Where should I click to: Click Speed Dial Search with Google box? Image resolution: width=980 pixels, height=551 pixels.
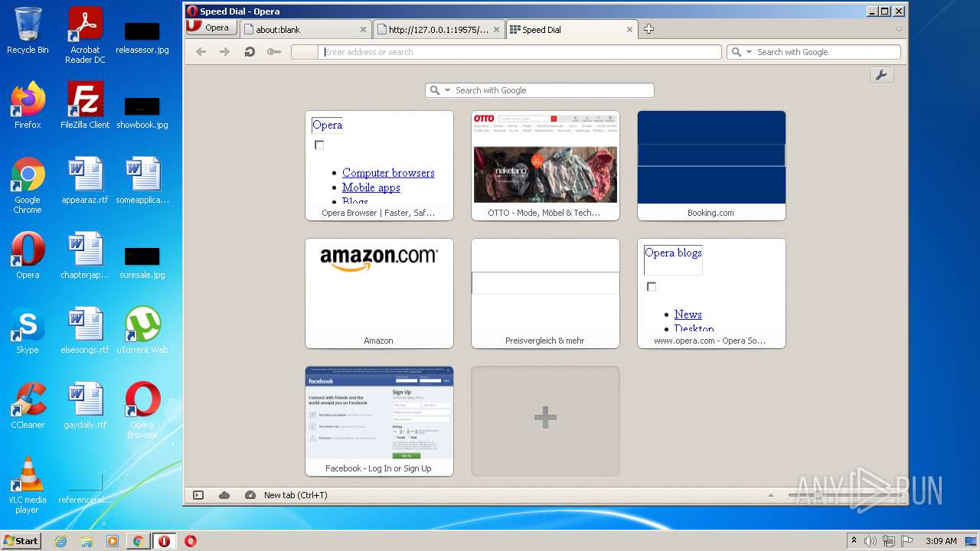pos(539,90)
